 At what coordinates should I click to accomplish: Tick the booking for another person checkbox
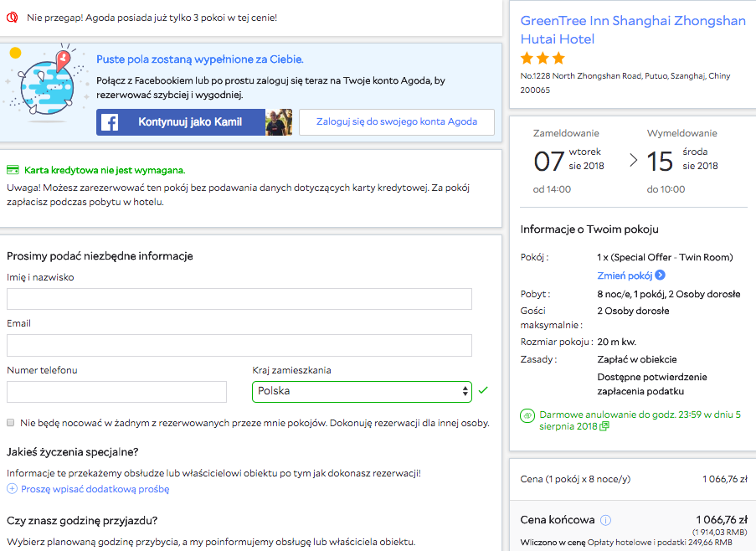(11, 423)
